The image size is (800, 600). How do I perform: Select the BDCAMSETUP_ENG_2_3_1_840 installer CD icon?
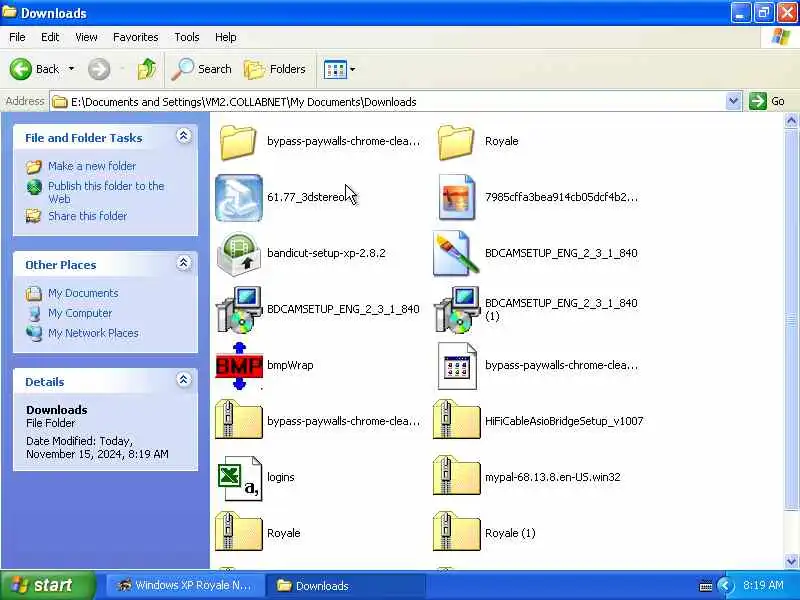click(239, 310)
